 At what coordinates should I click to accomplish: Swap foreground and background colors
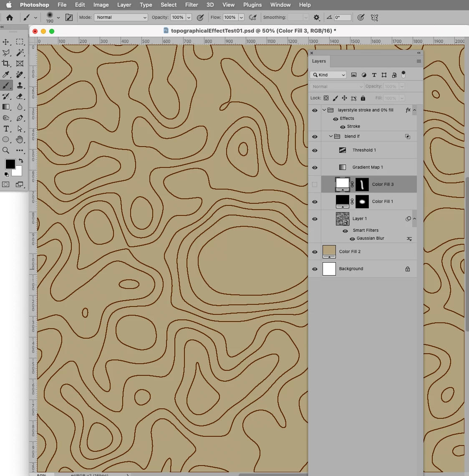tap(20, 160)
